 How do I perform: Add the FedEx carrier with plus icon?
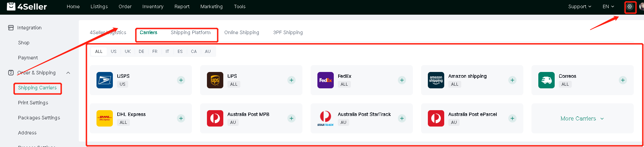click(402, 80)
